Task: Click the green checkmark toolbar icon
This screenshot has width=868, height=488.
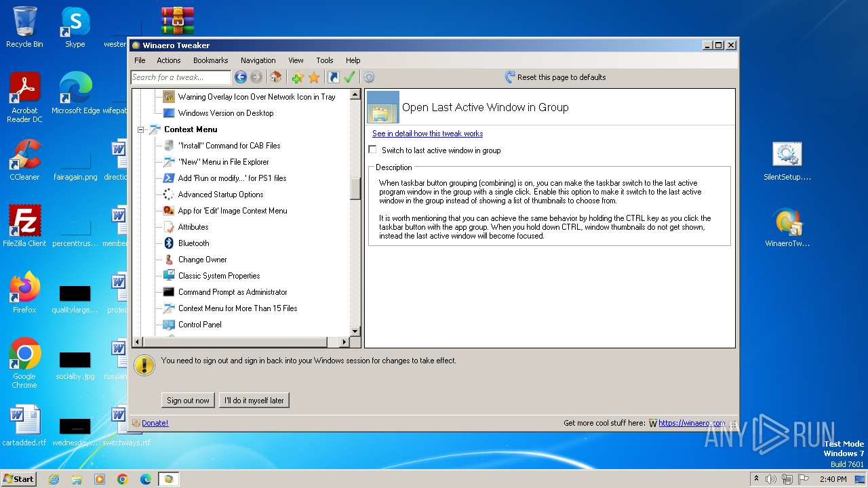Action: click(349, 77)
